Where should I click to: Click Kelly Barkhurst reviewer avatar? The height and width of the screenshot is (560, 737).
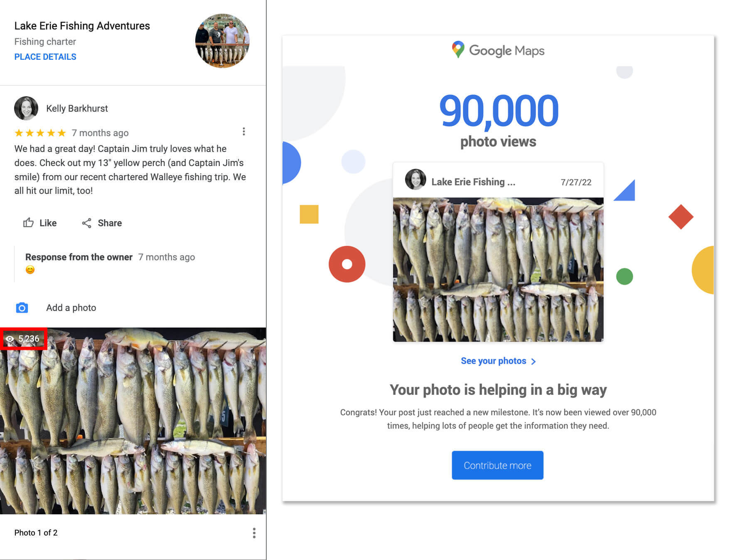[26, 108]
